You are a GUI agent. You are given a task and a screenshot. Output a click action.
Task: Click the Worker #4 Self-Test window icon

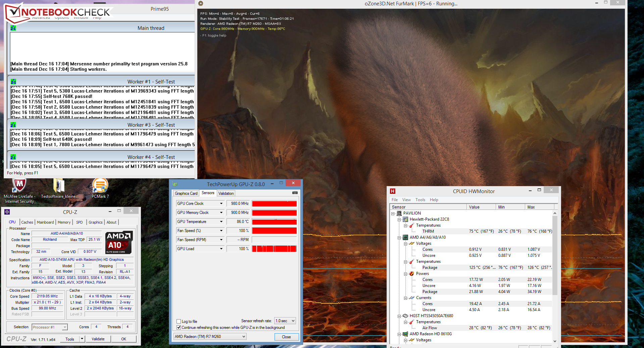click(x=13, y=157)
